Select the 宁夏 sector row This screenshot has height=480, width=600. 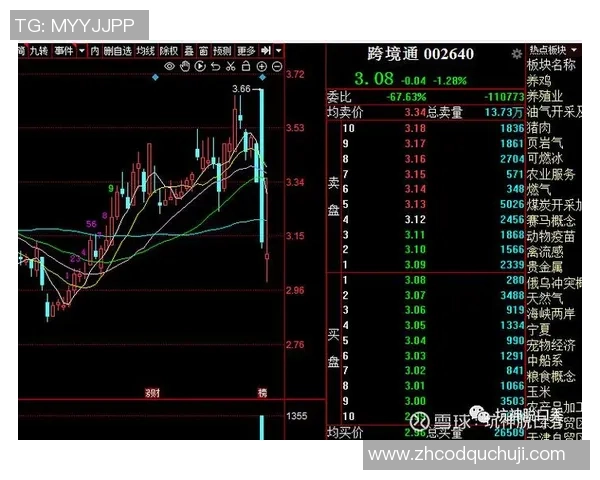pos(539,329)
